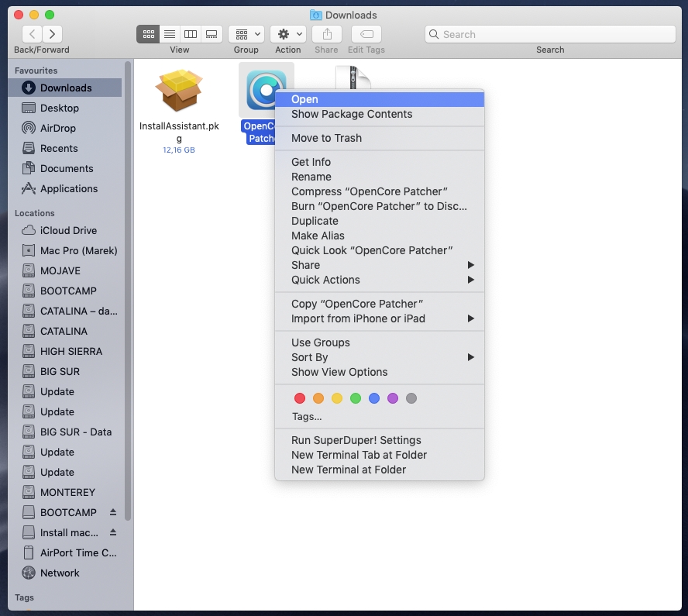Apply the orange tag color
Screen dimensions: 688x616
tap(318, 398)
